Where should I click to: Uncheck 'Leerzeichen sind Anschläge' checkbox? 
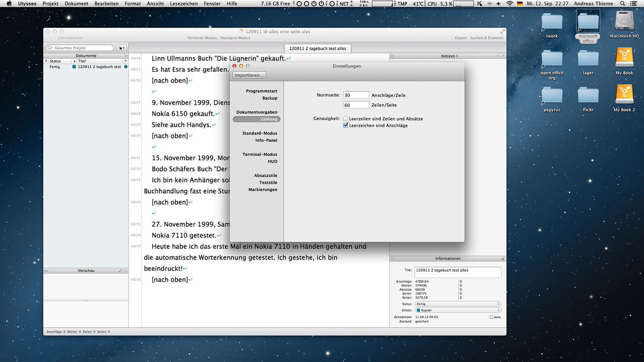click(346, 126)
